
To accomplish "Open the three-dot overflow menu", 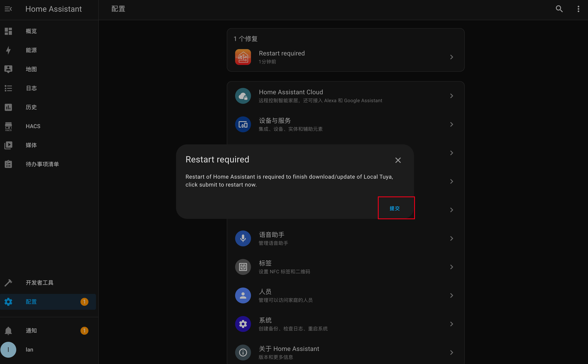I will tap(578, 9).
